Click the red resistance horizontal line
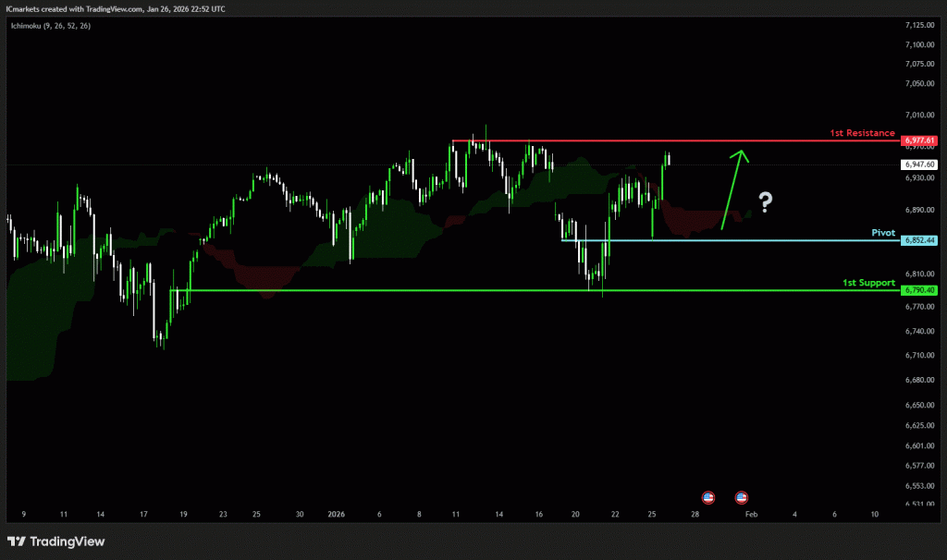The image size is (947, 560). [x=647, y=140]
